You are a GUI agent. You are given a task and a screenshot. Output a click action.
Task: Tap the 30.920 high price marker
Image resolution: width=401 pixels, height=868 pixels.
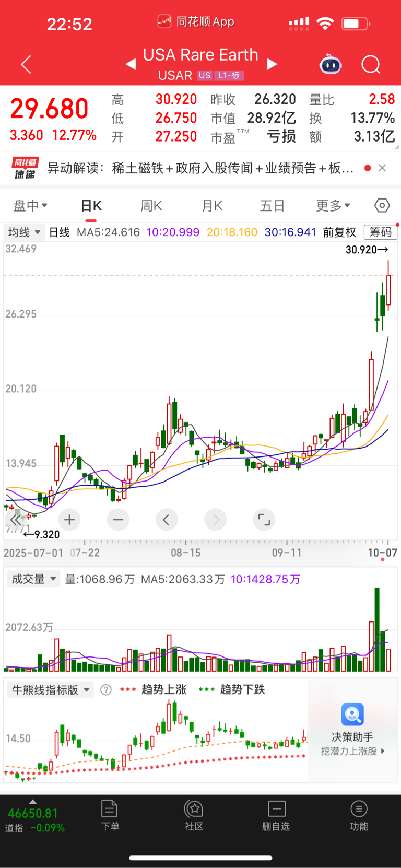[x=367, y=250]
